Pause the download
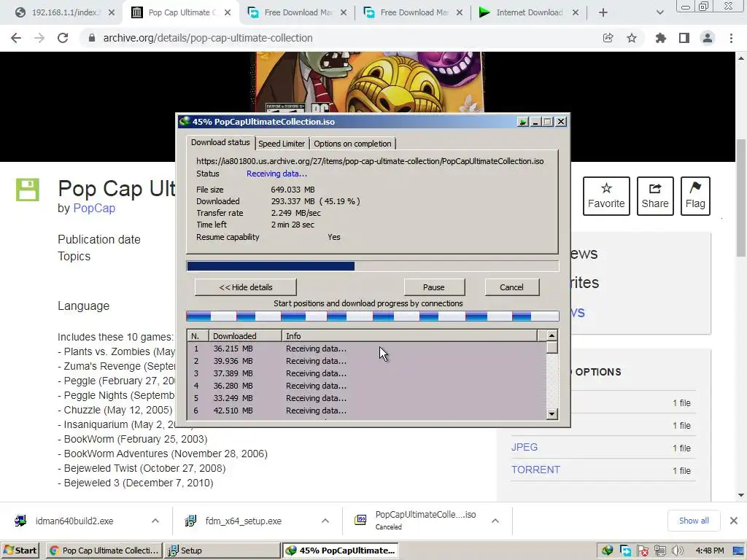This screenshot has width=747, height=560. click(x=433, y=287)
